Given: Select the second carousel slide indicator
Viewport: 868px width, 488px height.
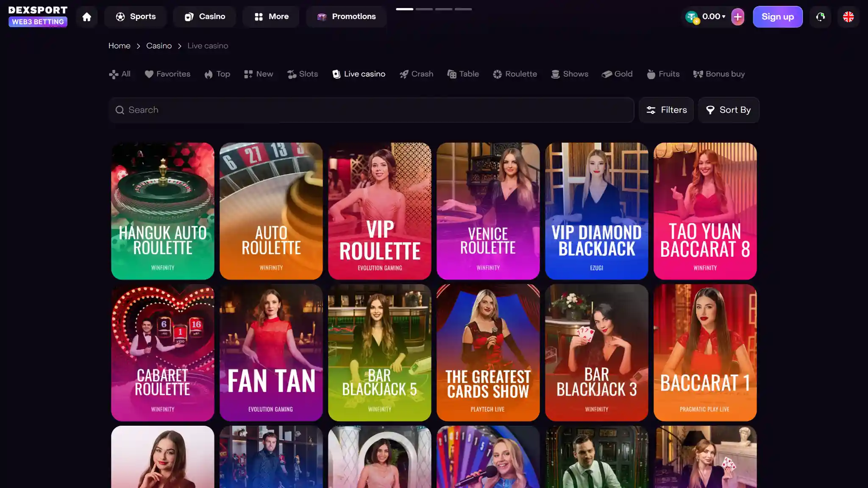Looking at the screenshot, I should pos(424,9).
